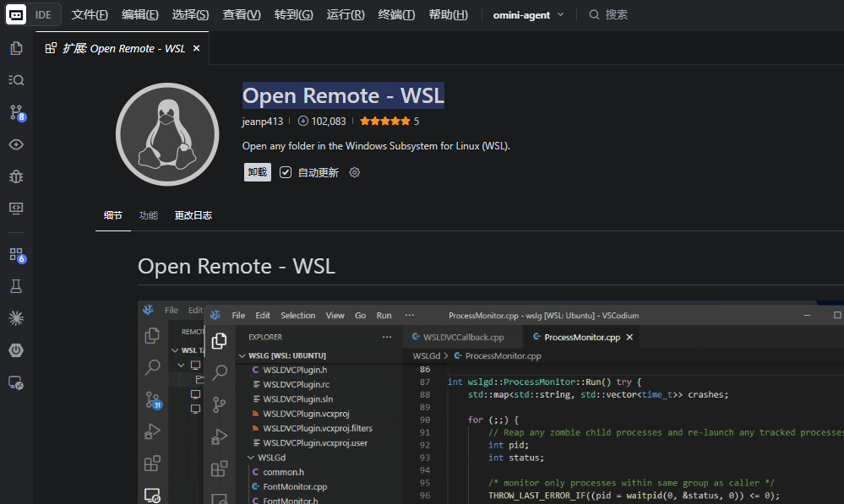
Task: Click the starburst icon in the activity bar
Action: click(x=16, y=318)
